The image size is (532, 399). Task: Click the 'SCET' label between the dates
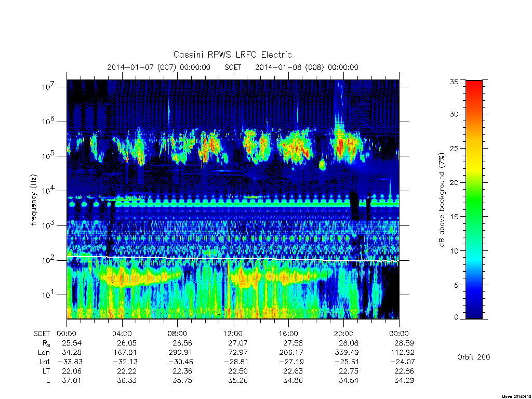point(233,67)
